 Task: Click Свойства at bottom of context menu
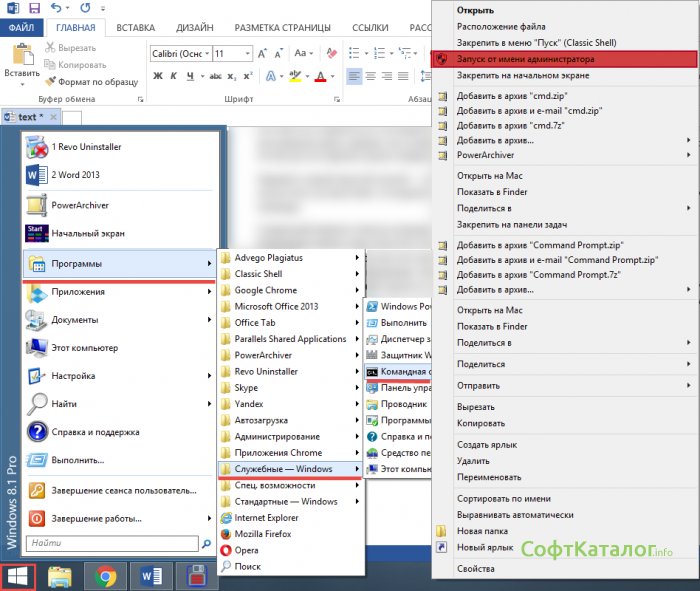pyautogui.click(x=475, y=569)
